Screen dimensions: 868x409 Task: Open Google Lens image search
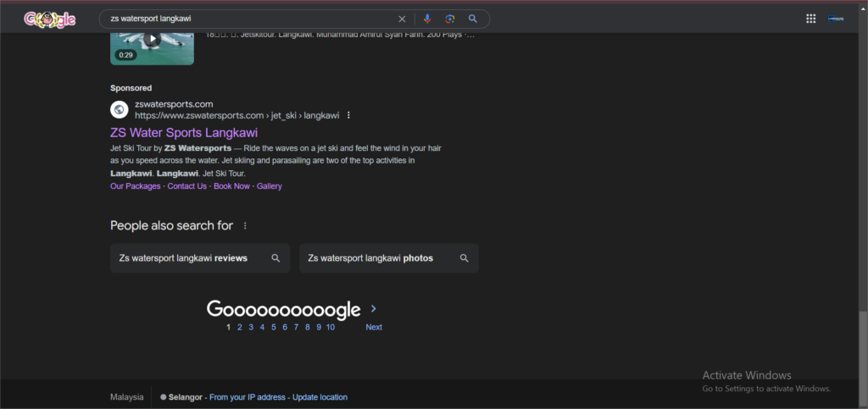pos(449,19)
